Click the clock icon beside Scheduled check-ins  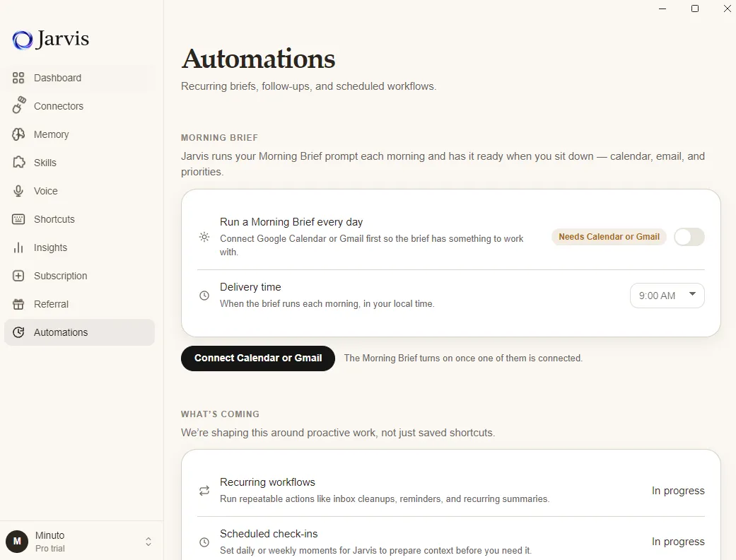pos(204,542)
